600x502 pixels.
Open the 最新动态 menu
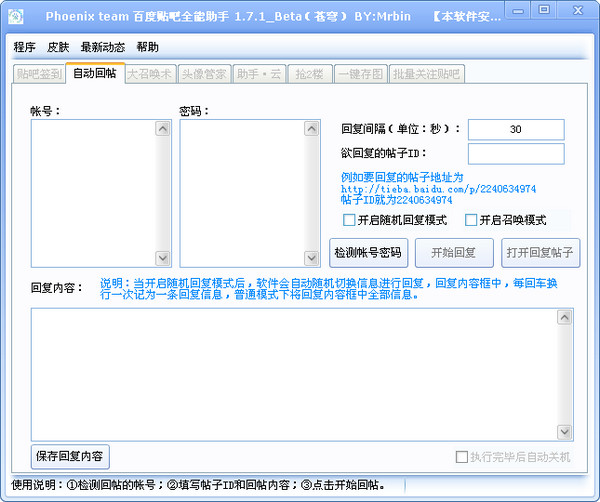pyautogui.click(x=103, y=47)
